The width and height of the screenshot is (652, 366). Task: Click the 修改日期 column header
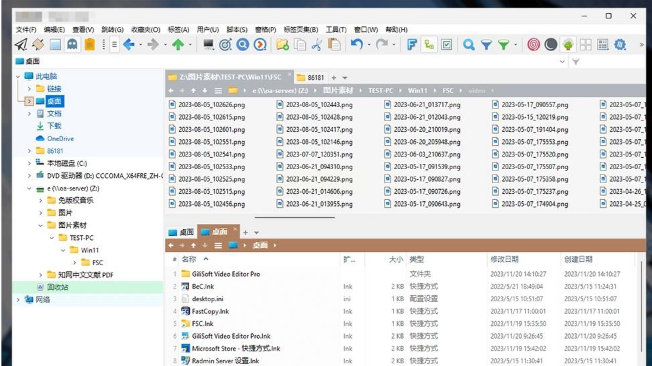[x=504, y=260]
